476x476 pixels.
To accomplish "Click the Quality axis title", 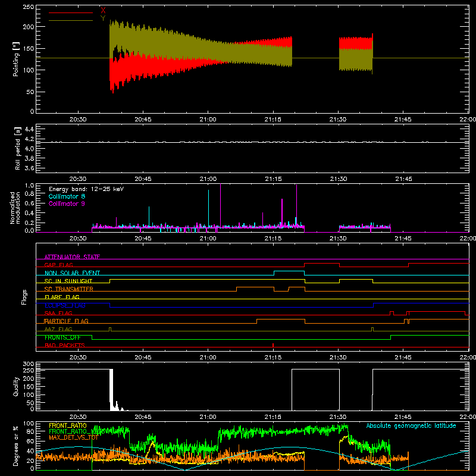I will (x=16, y=386).
